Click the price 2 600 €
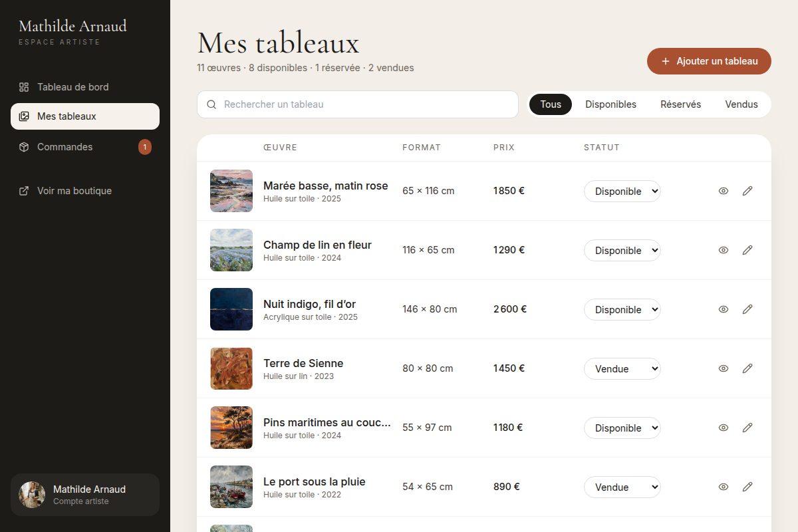The height and width of the screenshot is (532, 798). [x=510, y=309]
